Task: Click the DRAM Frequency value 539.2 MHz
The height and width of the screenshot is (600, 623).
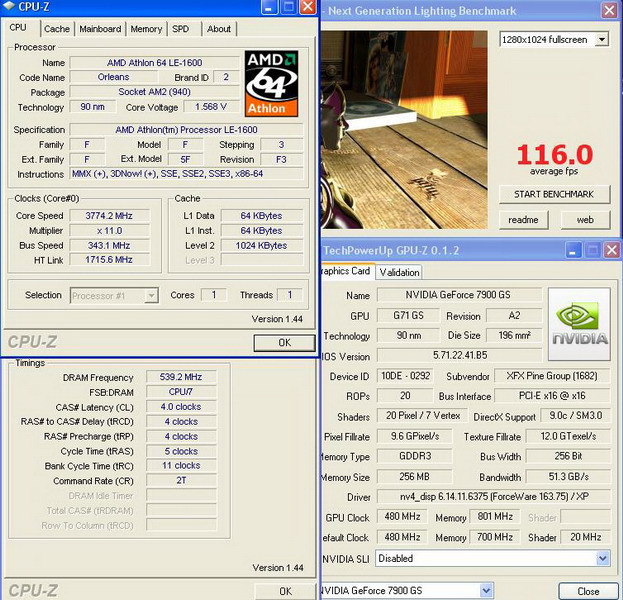Action: 181,377
